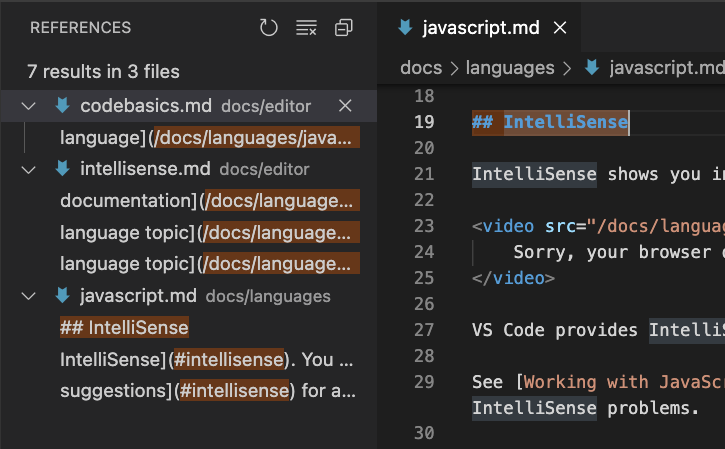Select the docs breadcrumb segment

click(420, 68)
